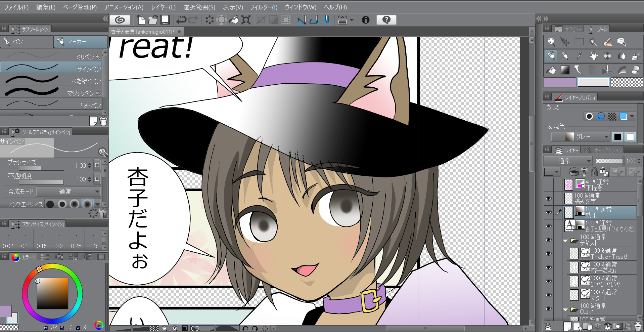
Task: Open the レイヤー(L) menu
Action: coord(163,7)
